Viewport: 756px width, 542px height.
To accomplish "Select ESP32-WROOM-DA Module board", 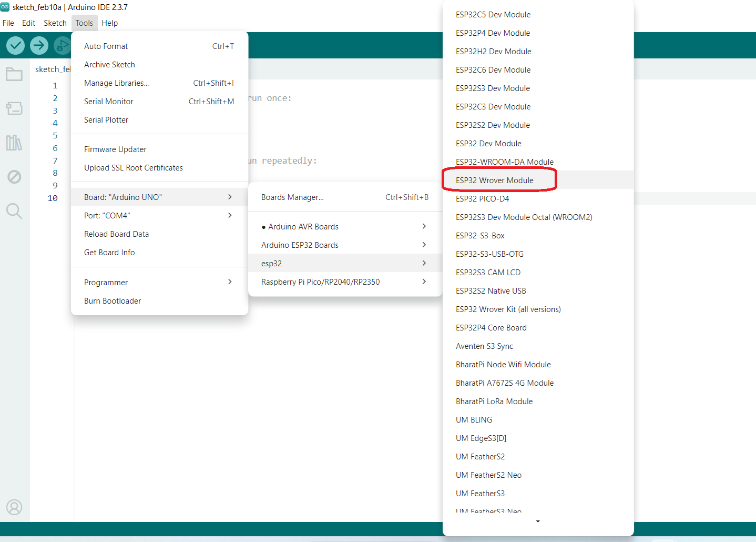I will (x=538, y=162).
